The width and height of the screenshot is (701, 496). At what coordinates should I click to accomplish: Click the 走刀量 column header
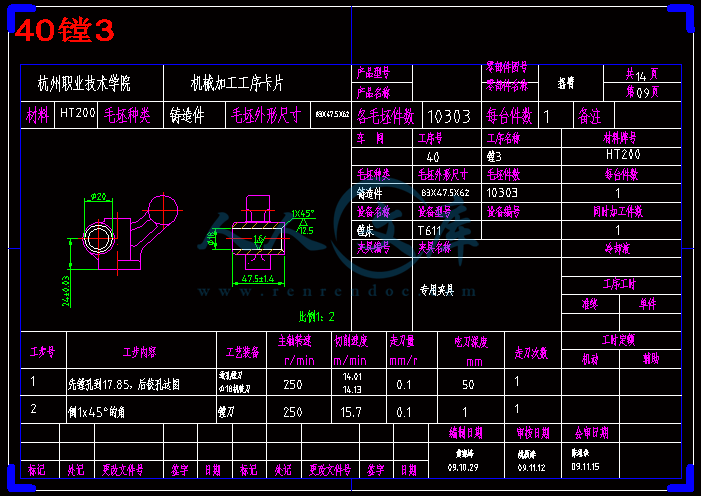[402, 341]
